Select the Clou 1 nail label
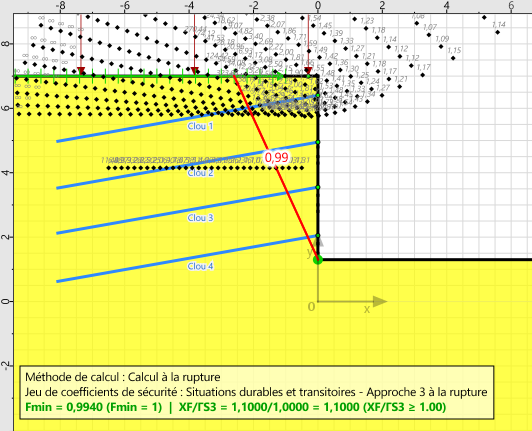Viewport: 532px width, 431px height. pos(200,126)
